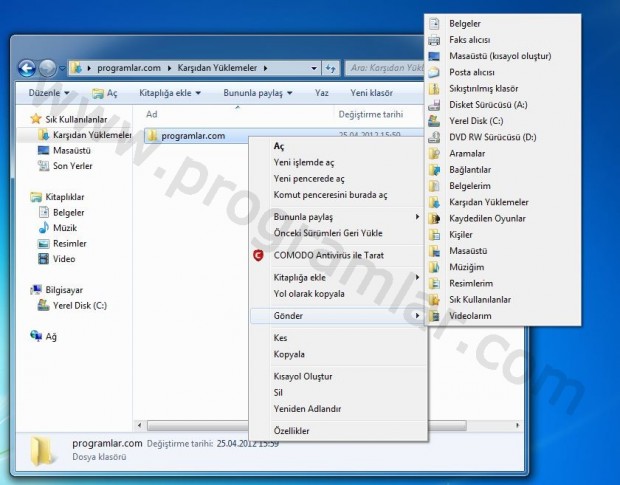Open the recent pages dropdown beside Forward button

pyautogui.click(x=62, y=68)
